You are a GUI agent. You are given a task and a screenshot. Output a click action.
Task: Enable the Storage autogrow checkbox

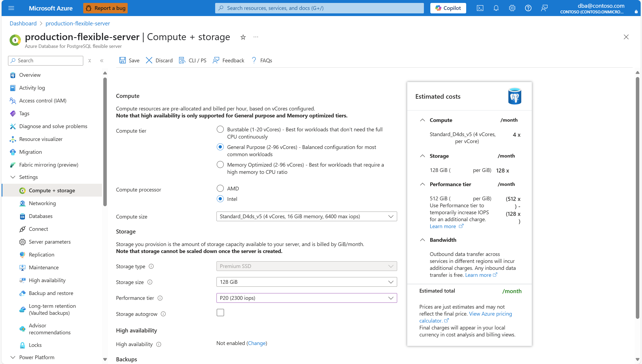pyautogui.click(x=220, y=313)
